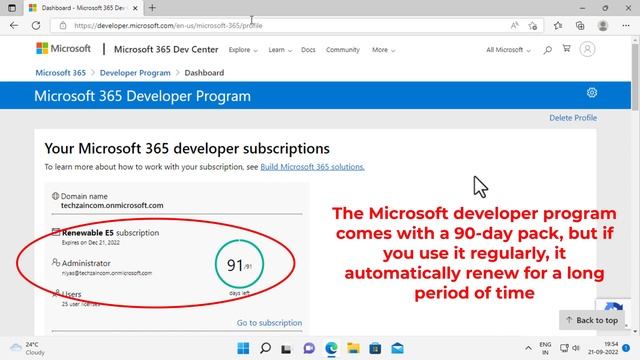This screenshot has height=360, width=640.
Task: Open Microsoft 365 Dev Center home
Action: (x=166, y=49)
